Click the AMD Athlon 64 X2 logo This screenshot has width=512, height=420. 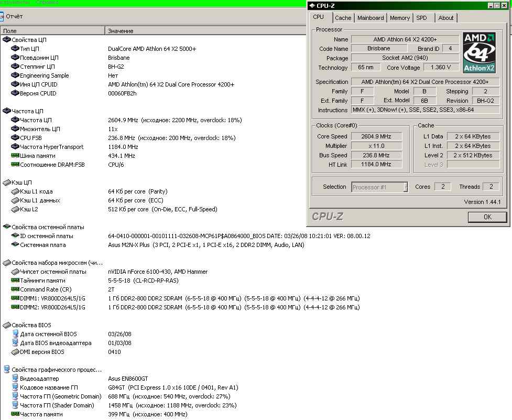click(x=479, y=52)
